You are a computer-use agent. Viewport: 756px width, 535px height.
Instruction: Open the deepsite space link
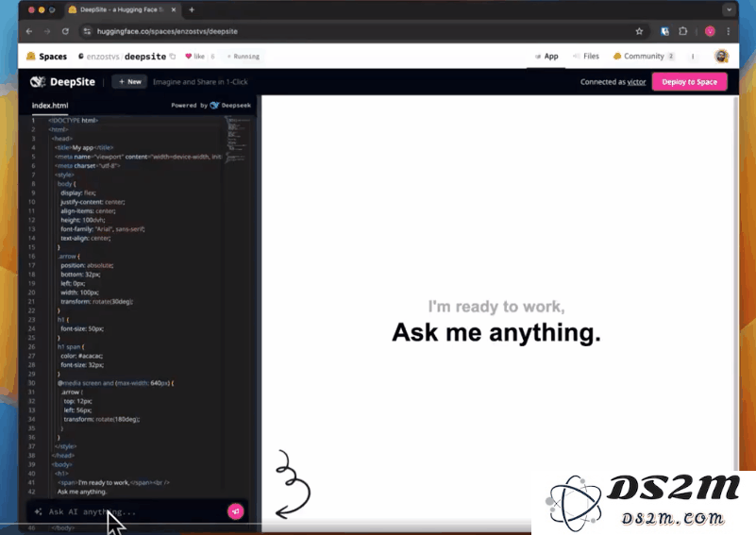145,57
